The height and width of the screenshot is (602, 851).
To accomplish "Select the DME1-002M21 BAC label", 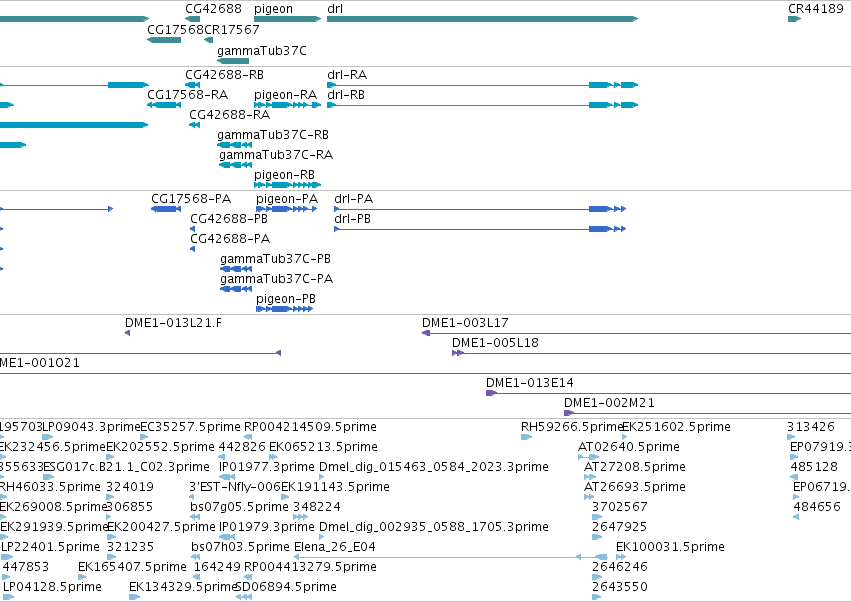I will tap(609, 403).
